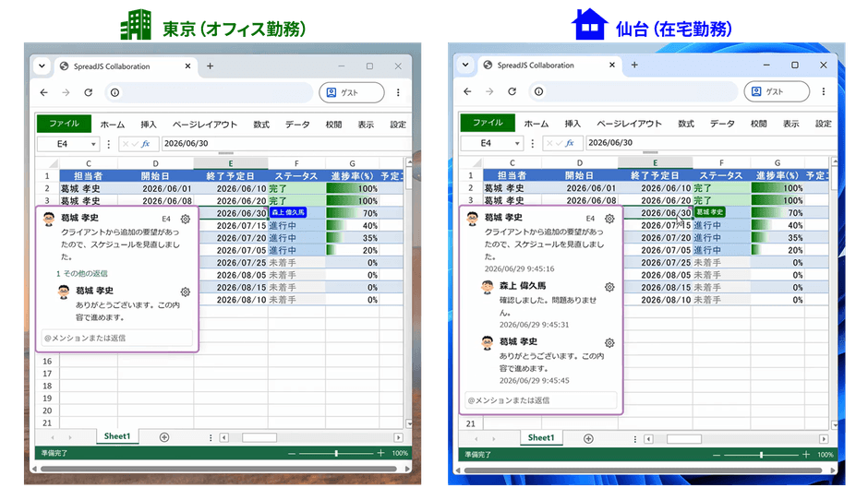Select 挿入 tab in Tokyo window

point(149,125)
